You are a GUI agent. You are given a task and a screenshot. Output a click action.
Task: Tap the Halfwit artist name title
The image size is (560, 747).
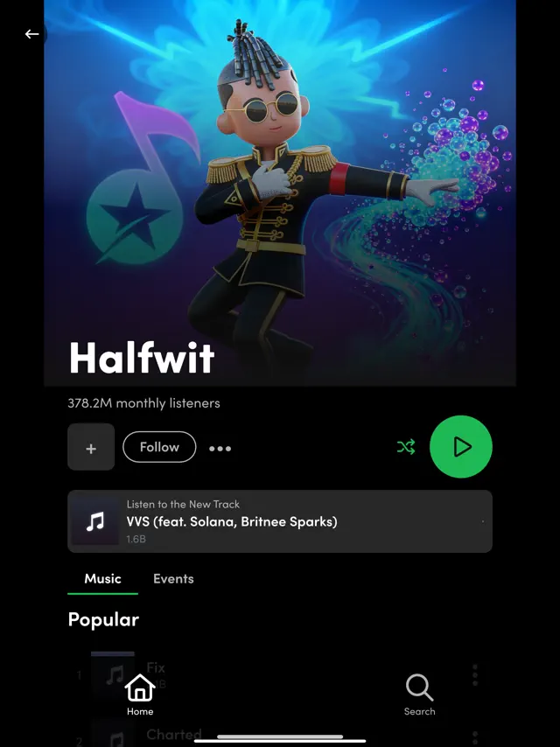[x=142, y=357]
